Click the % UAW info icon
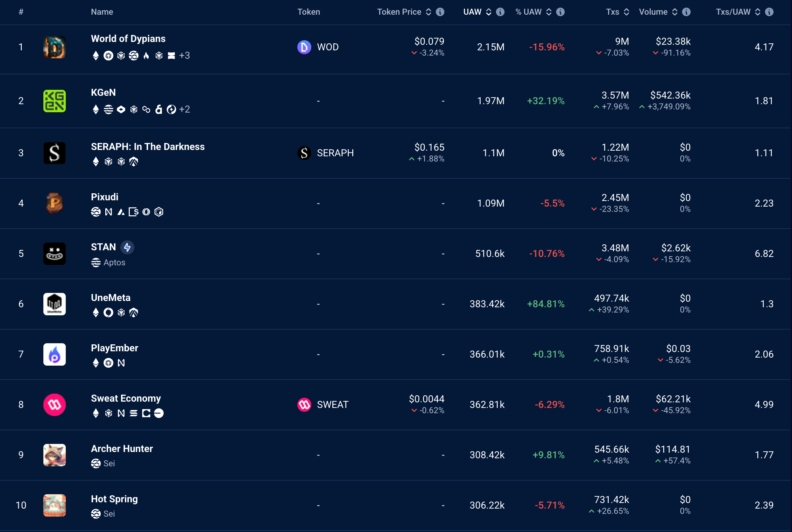 coord(560,12)
